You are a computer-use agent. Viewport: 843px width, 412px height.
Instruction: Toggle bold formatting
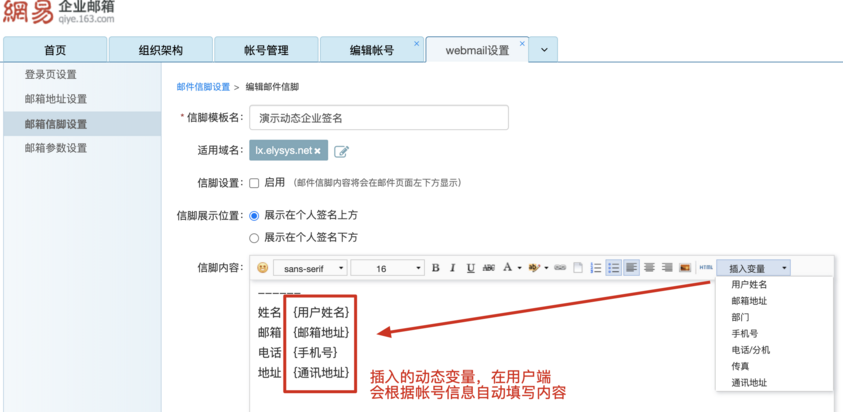point(436,268)
